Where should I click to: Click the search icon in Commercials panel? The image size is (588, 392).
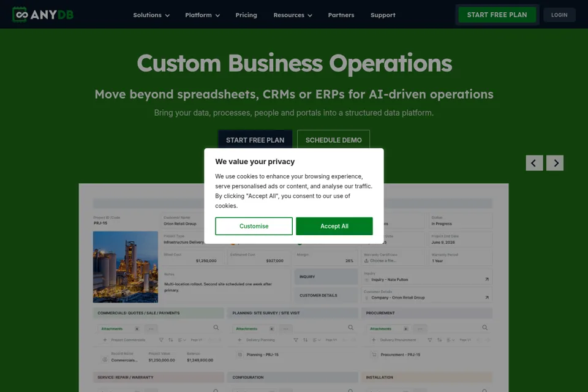click(216, 328)
